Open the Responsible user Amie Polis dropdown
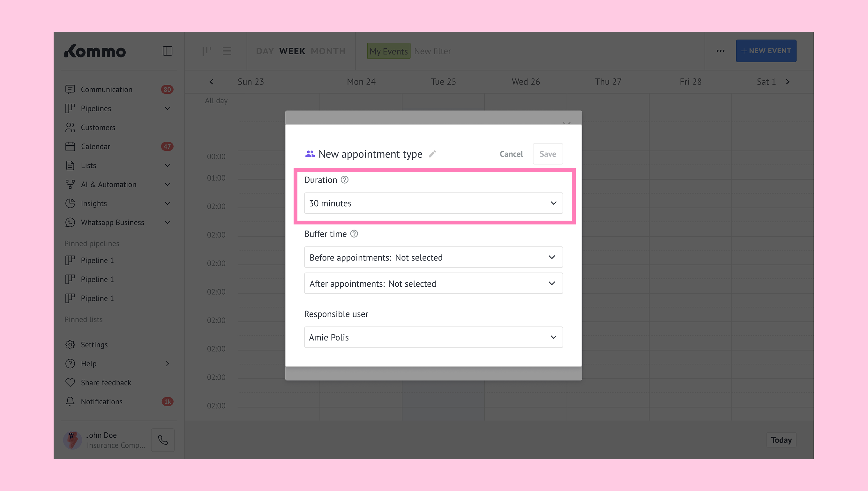 point(433,337)
